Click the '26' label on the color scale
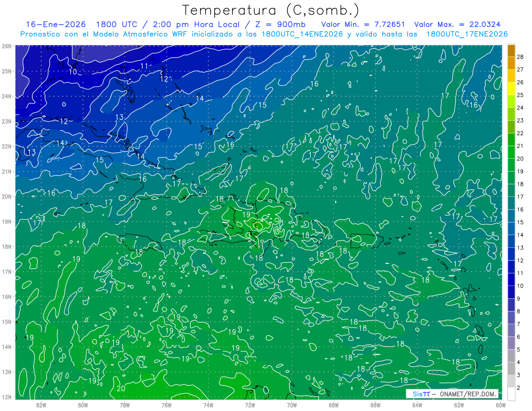Image resolution: width=532 pixels, height=411 pixels. [x=520, y=82]
